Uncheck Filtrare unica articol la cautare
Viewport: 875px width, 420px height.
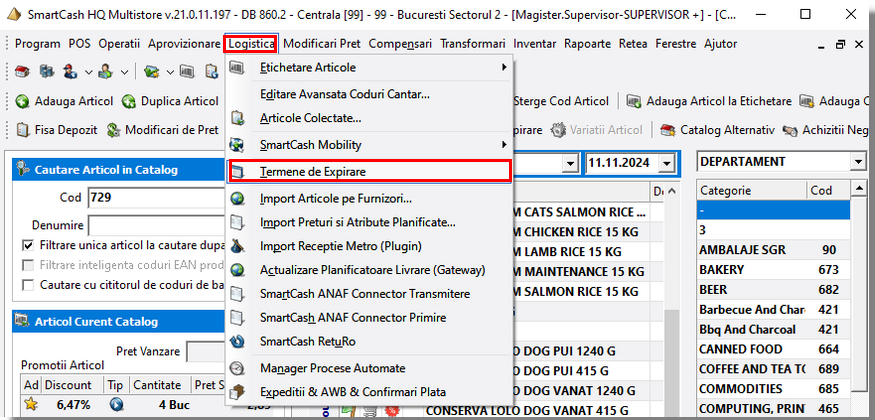pyautogui.click(x=28, y=245)
